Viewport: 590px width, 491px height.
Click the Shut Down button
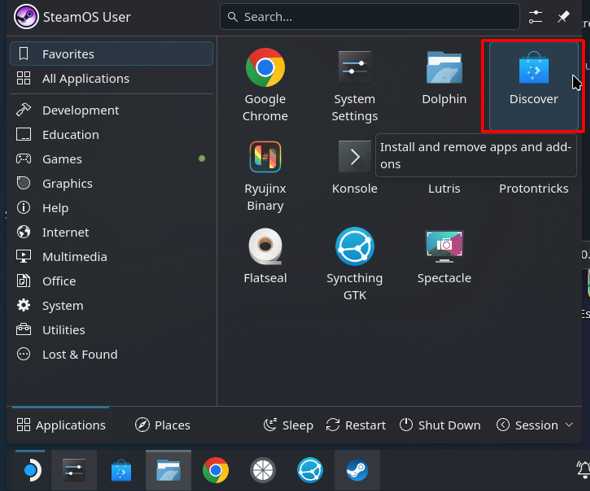[x=440, y=425]
